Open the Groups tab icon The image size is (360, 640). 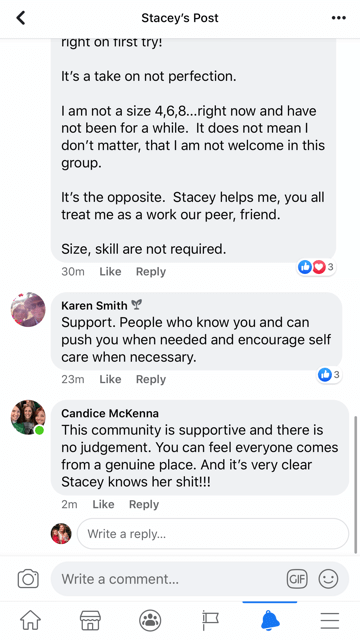click(150, 620)
